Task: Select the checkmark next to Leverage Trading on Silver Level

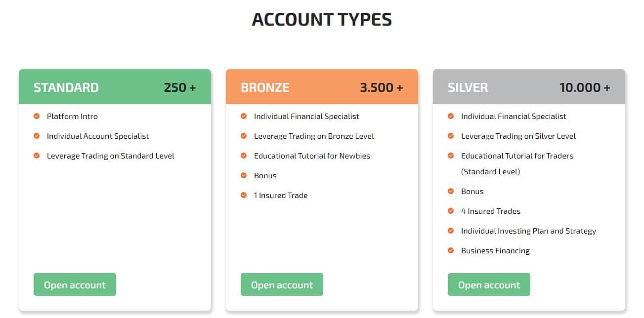Action: (x=451, y=136)
